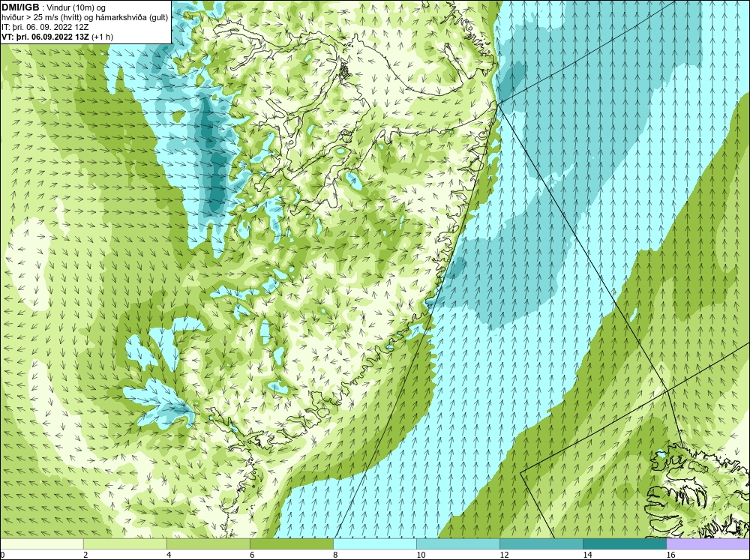Click the scale label '4'

169,555
